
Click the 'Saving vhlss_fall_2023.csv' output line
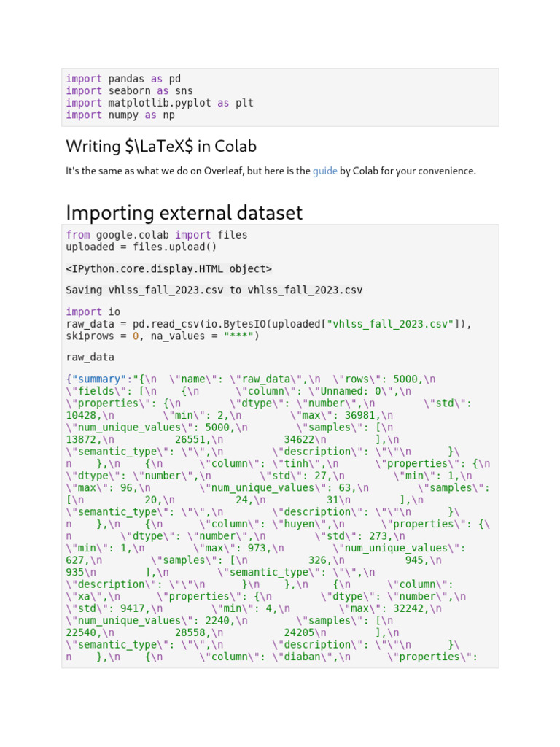[x=214, y=290]
